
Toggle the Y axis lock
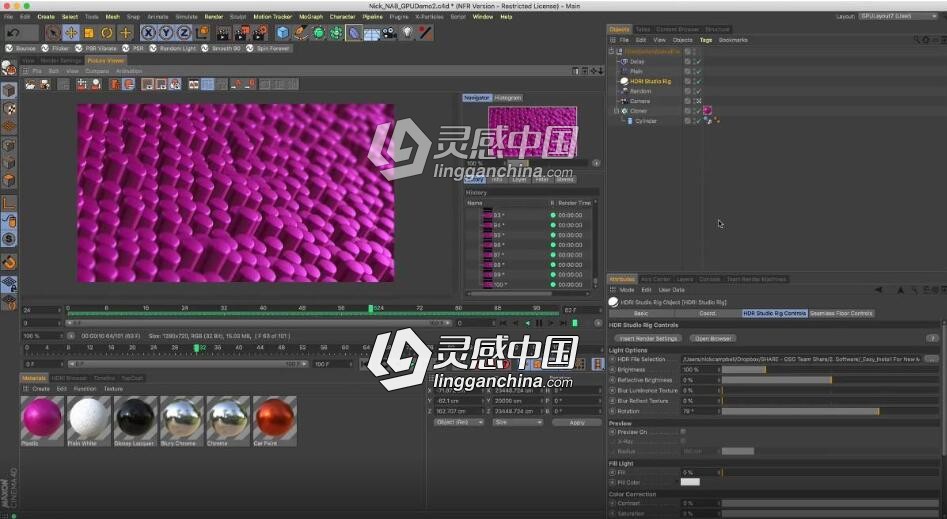[x=166, y=33]
